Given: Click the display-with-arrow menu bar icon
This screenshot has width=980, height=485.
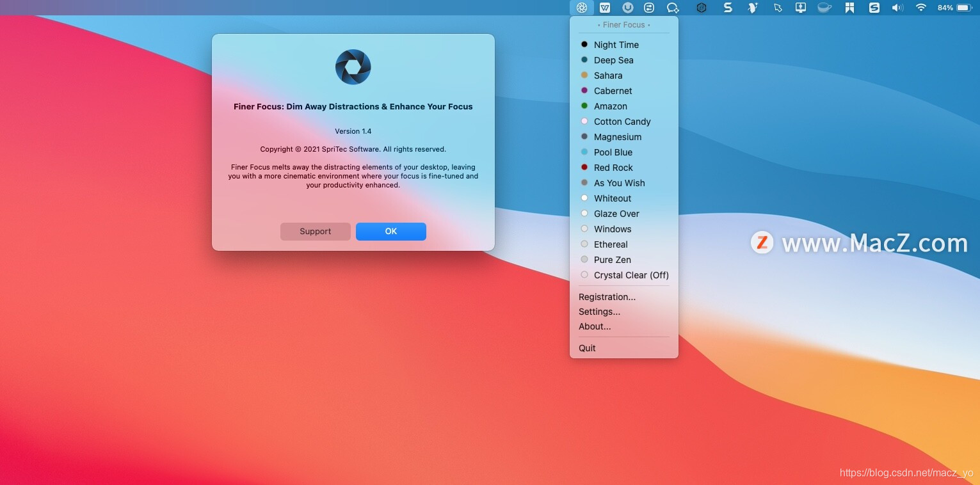Looking at the screenshot, I should (x=801, y=8).
